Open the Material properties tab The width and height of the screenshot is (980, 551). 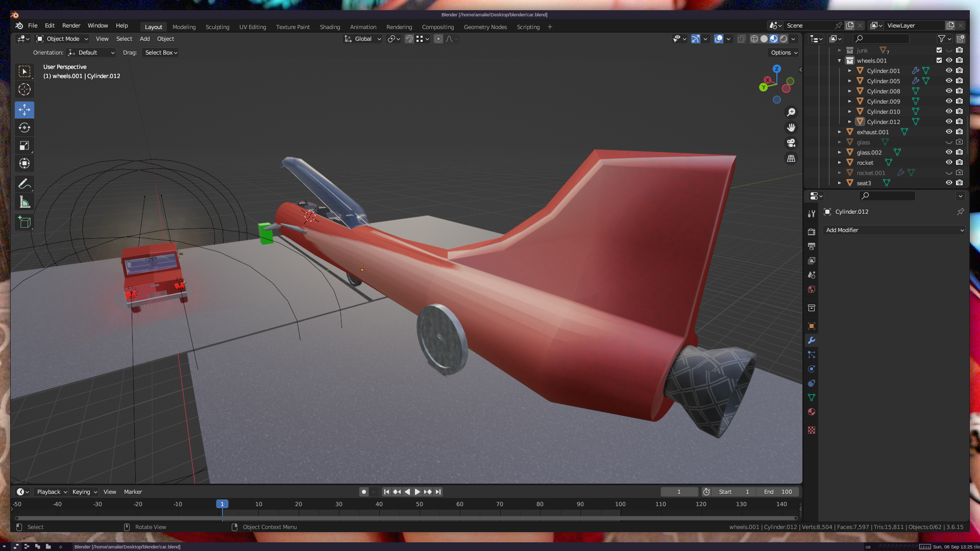pyautogui.click(x=812, y=412)
